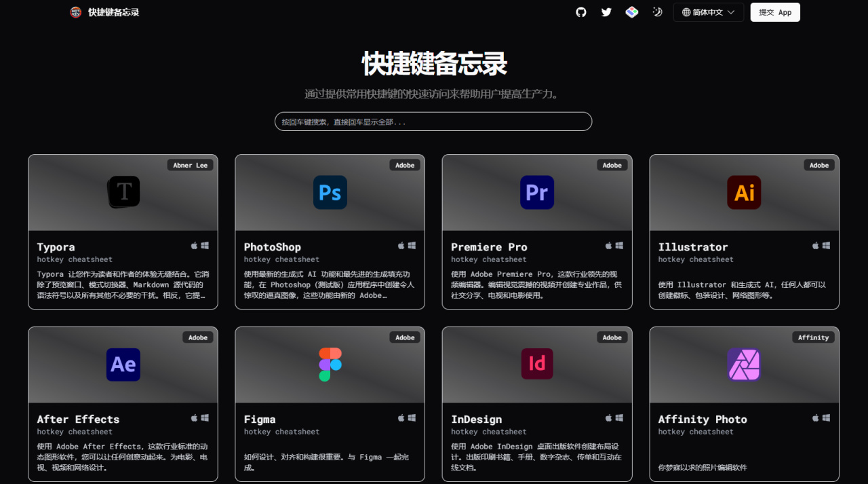Screen dimensions: 868x484
Task: Open the InDesign Id icon
Action: 537,365
